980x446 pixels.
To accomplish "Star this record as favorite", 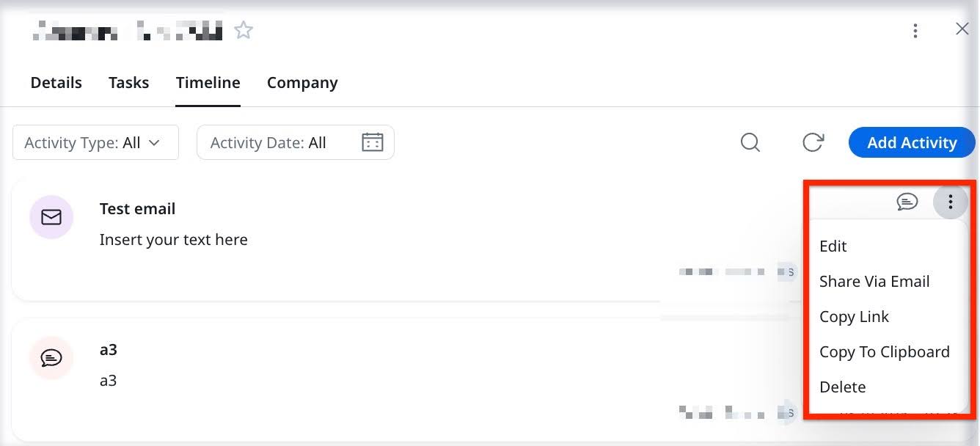I will coord(243,31).
